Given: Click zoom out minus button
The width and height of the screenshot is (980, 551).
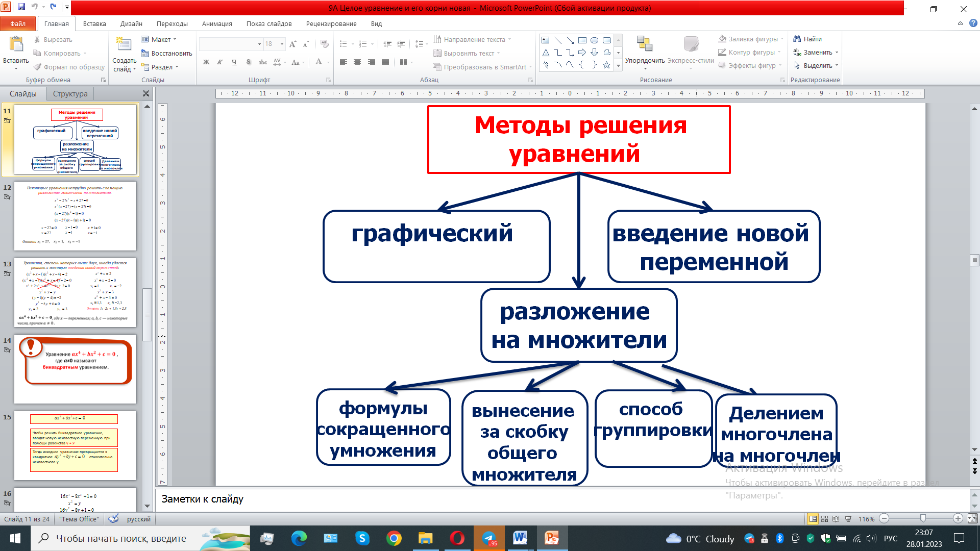Looking at the screenshot, I should tap(885, 519).
